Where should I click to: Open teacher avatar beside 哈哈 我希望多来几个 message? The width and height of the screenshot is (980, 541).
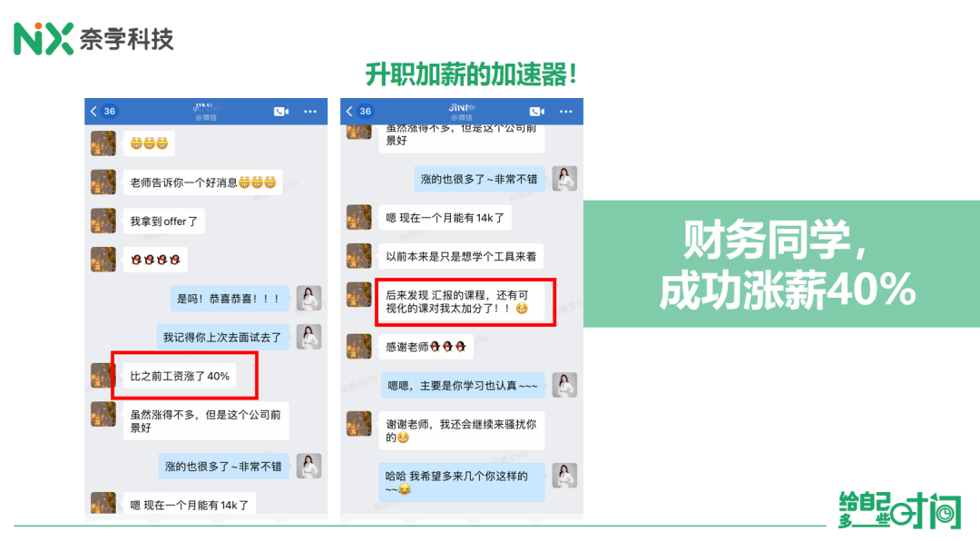(564, 476)
